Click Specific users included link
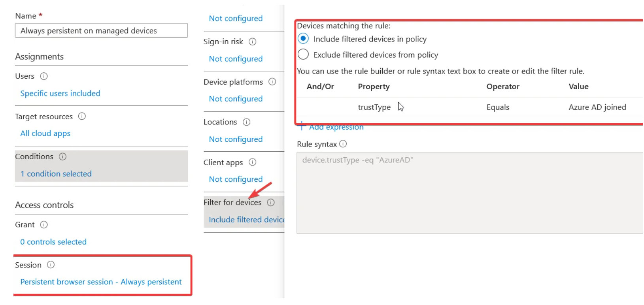This screenshot has width=644, height=305. 60,93
